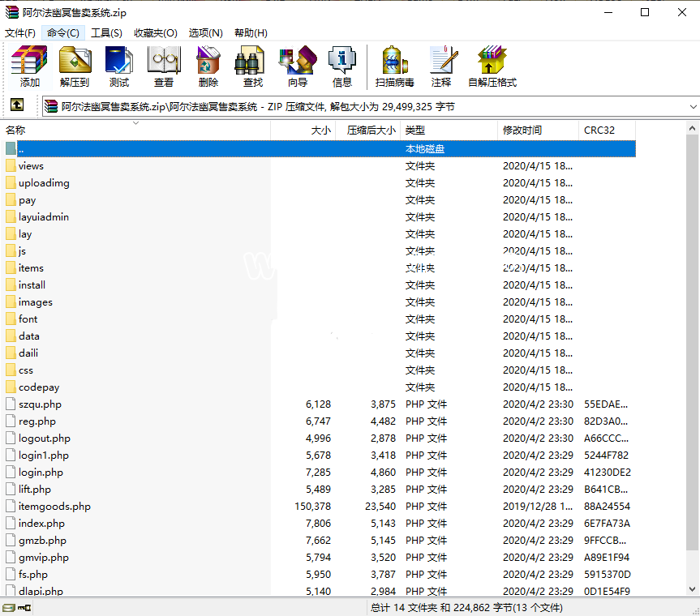Open the 选项(N) menu
The width and height of the screenshot is (700, 616).
205,33
